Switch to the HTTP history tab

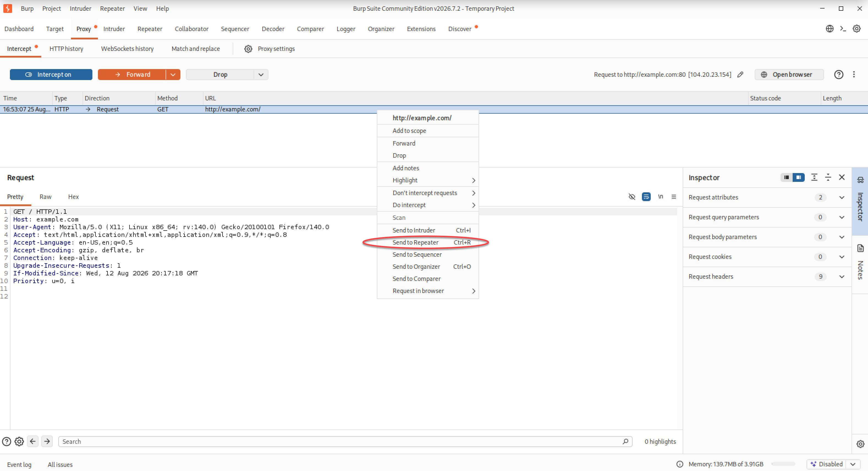click(66, 49)
